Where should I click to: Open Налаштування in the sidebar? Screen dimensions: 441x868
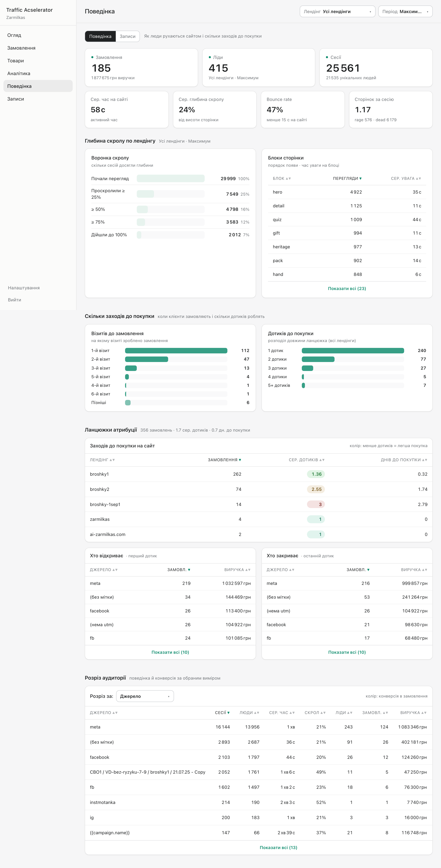[x=24, y=288]
